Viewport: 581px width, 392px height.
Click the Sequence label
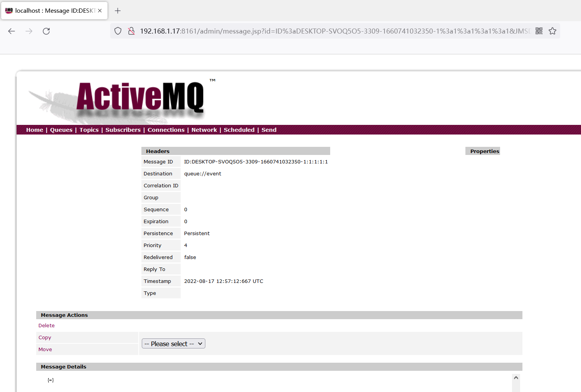click(x=156, y=210)
